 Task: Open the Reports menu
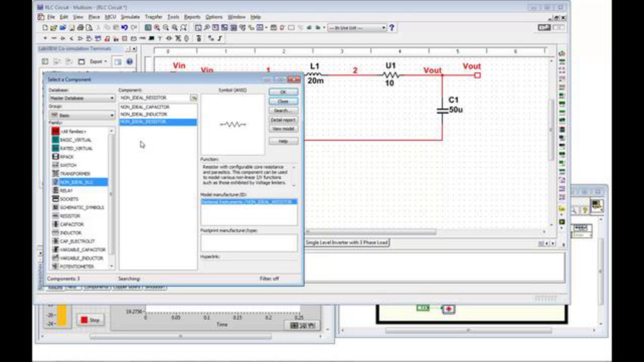tap(192, 17)
